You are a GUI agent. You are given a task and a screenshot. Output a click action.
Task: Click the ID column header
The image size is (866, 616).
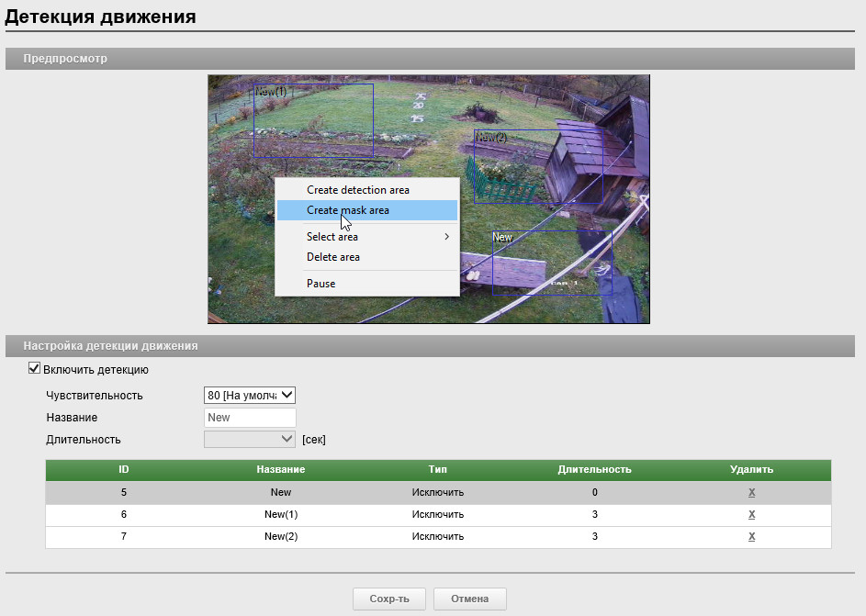[x=124, y=470]
